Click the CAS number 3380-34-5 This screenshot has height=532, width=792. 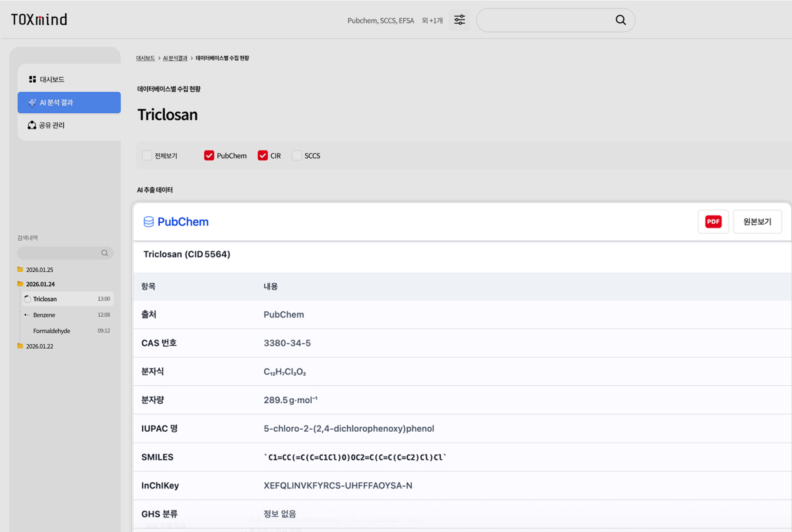[287, 343]
